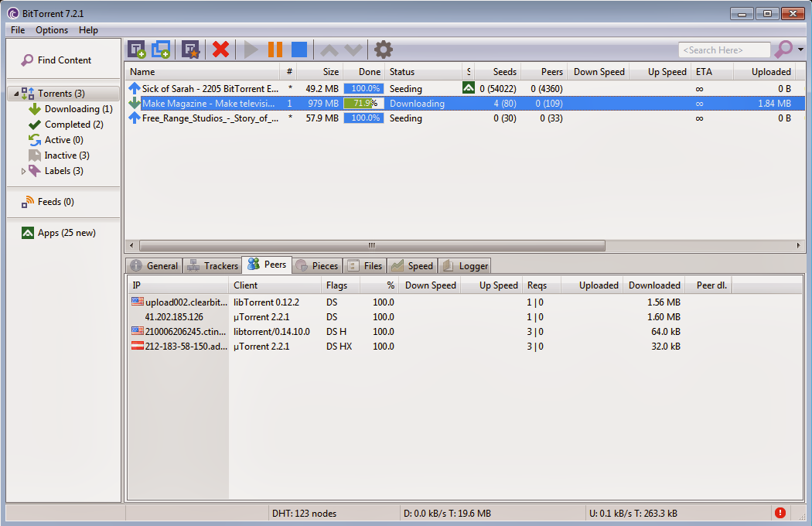Sort torrents by Status column

423,72
